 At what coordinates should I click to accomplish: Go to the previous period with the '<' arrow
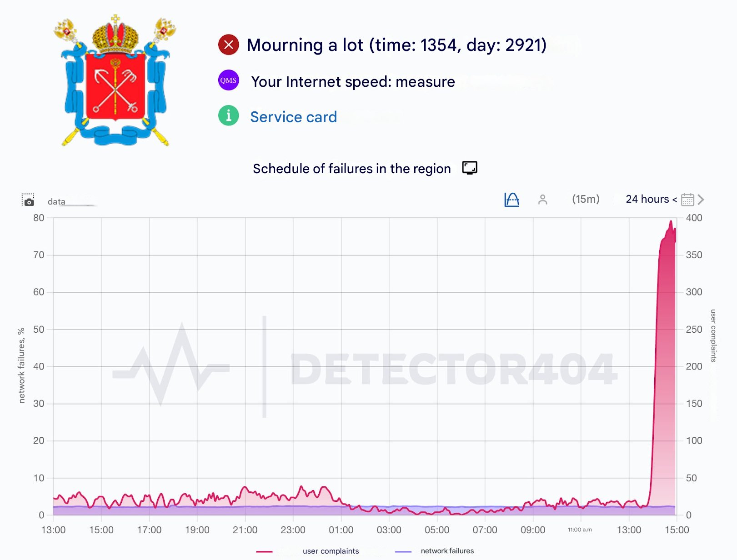pos(675,200)
